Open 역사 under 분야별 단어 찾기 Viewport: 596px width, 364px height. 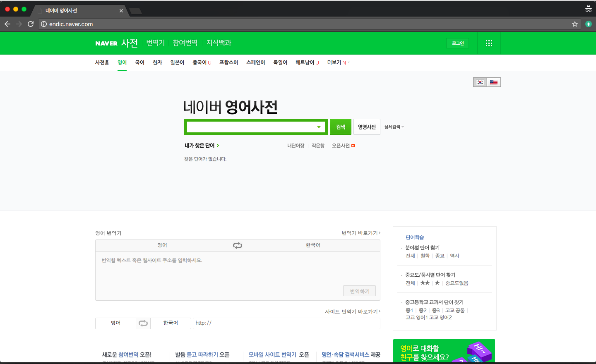(x=454, y=256)
